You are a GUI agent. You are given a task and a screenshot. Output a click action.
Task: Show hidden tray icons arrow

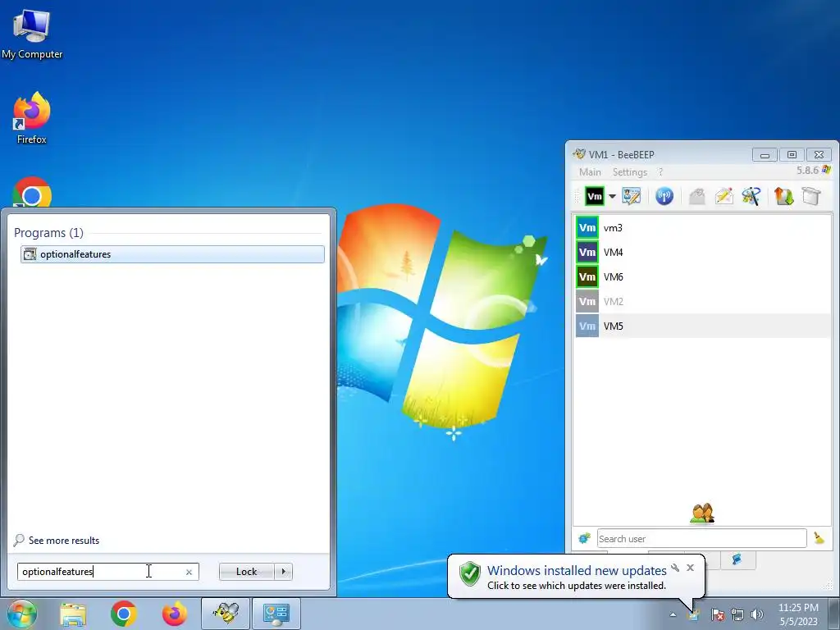[x=673, y=614]
